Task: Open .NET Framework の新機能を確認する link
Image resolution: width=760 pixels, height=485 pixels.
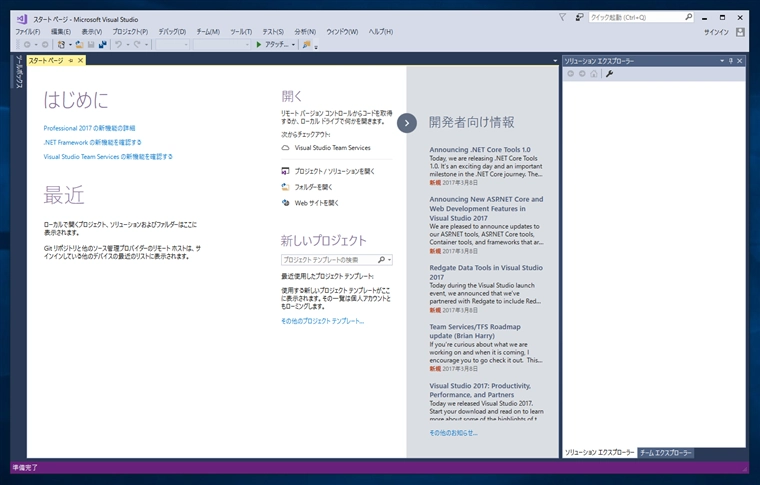Action: pos(93,142)
